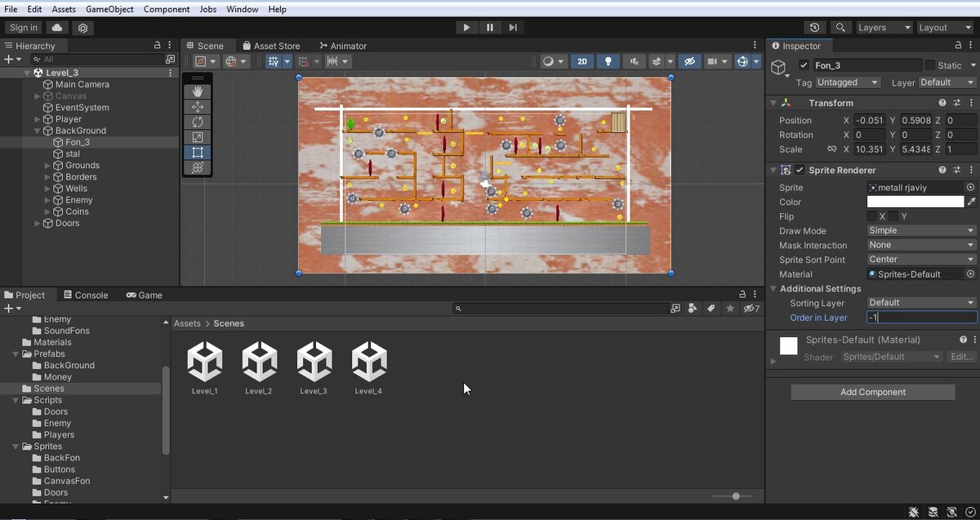Click the sprite Color swatch
The image size is (980, 520).
(915, 202)
